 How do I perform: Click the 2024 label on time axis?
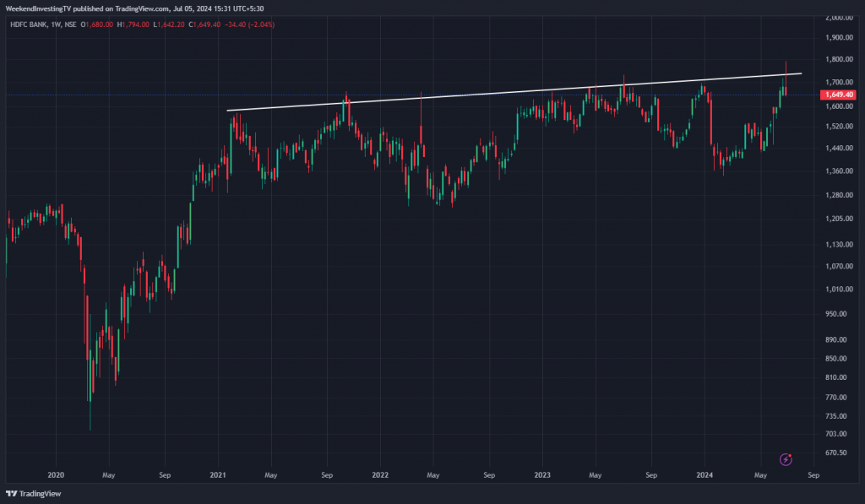tap(705, 475)
